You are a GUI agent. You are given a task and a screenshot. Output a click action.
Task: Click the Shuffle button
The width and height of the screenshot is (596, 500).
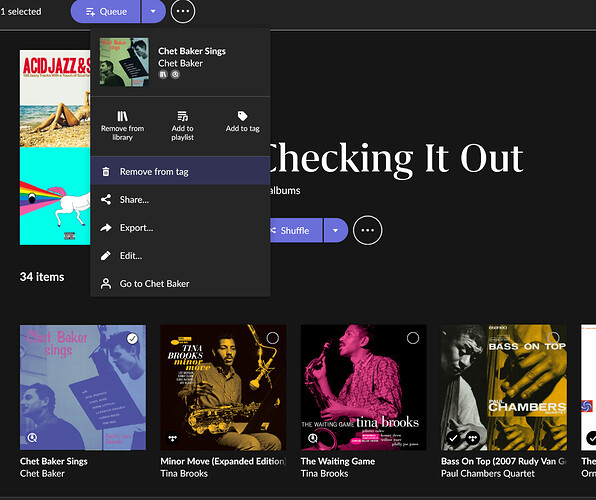295,230
